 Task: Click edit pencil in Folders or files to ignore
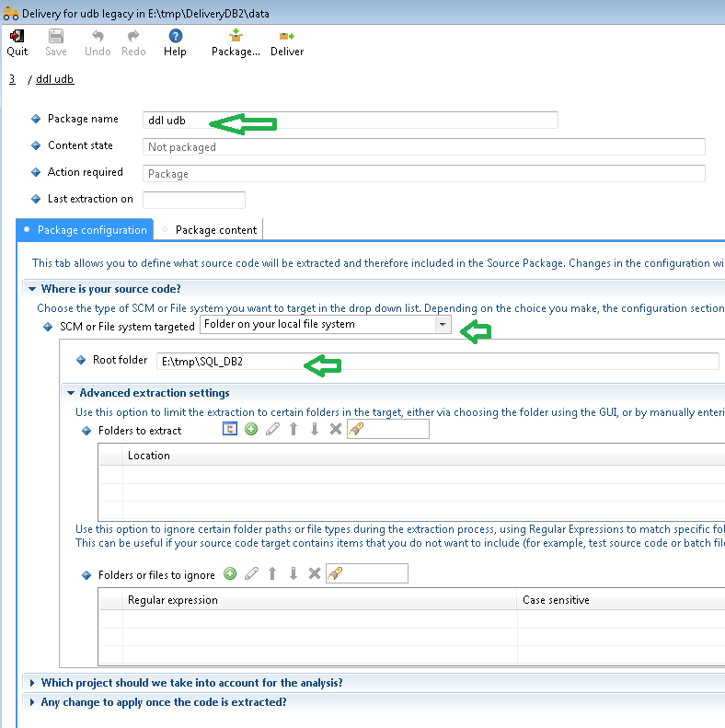pyautogui.click(x=251, y=574)
